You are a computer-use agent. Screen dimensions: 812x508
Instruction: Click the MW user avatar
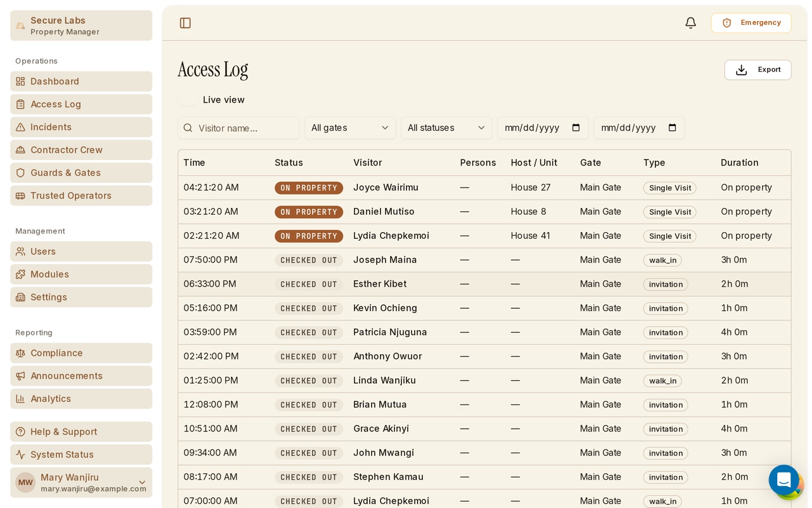[26, 482]
